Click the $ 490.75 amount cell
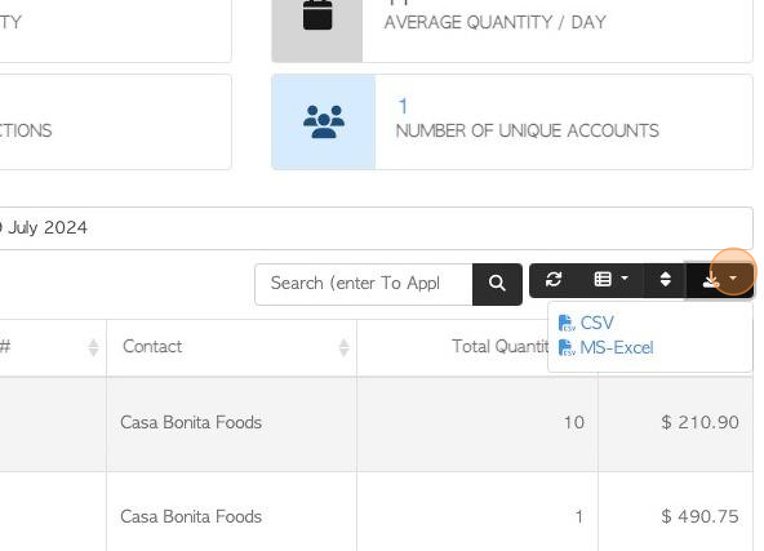Screen dimensions: 764x551 point(699,517)
